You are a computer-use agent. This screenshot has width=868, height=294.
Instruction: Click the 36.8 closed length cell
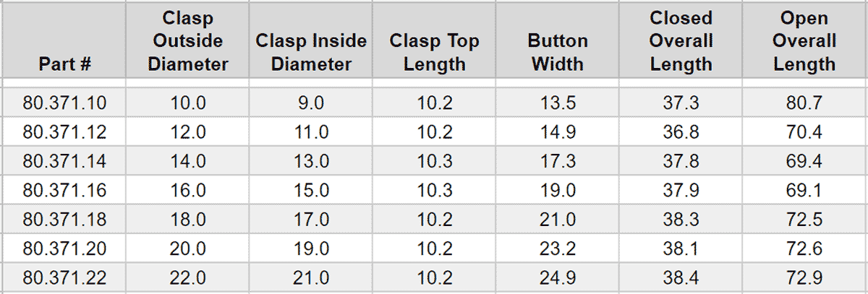pyautogui.click(x=681, y=133)
